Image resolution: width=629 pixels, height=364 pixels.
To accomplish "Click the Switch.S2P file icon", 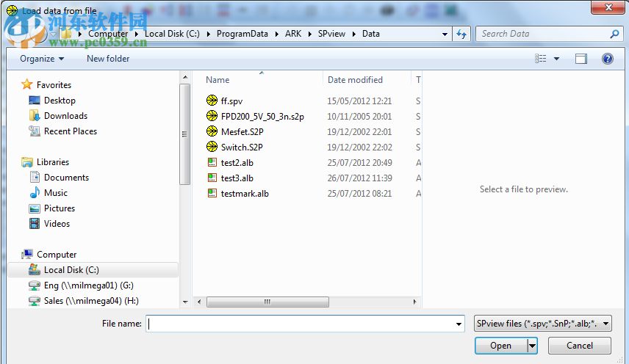I will (x=212, y=147).
